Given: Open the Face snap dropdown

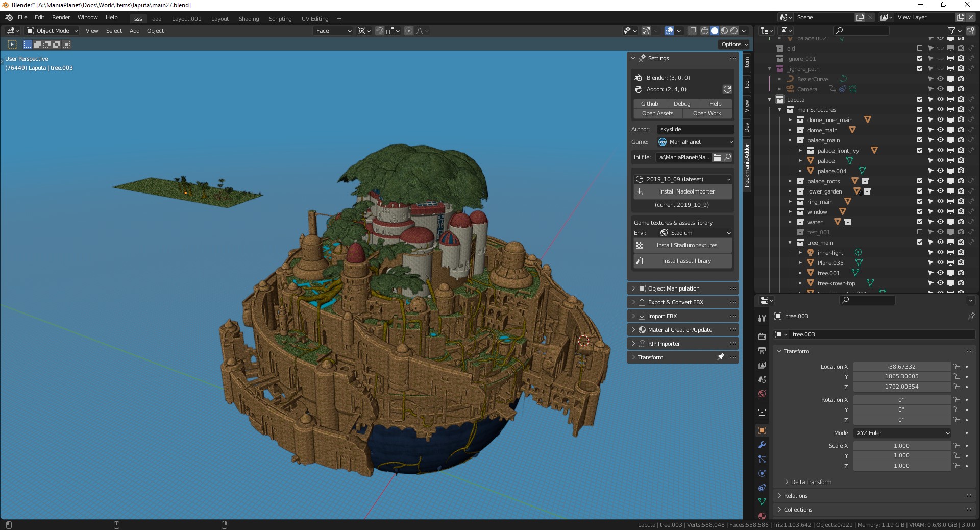Looking at the screenshot, I should click(x=333, y=31).
